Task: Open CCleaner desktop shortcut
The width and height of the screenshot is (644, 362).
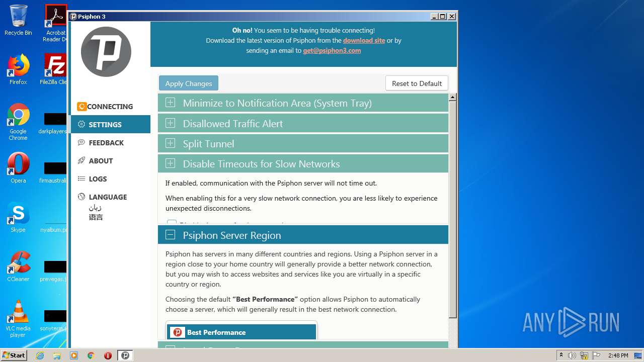Action: point(18,266)
